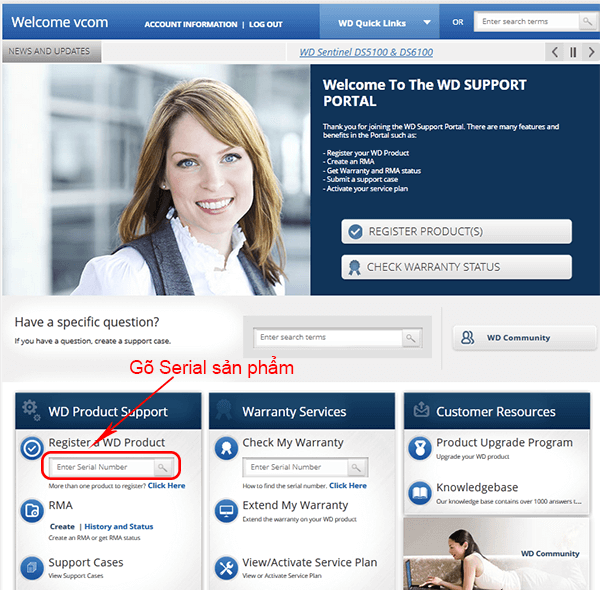Open Product Upgrade Program
Image resolution: width=600 pixels, height=590 pixels.
pos(504,443)
